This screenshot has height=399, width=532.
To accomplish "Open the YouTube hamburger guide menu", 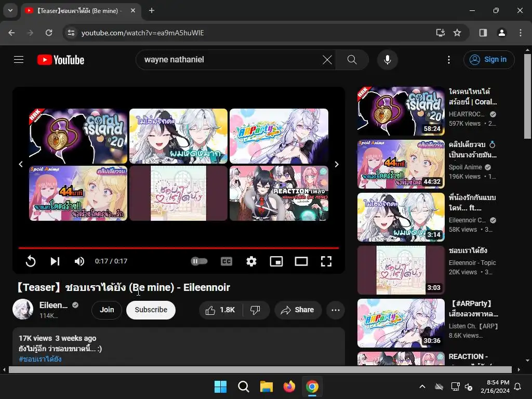I will [x=19, y=60].
